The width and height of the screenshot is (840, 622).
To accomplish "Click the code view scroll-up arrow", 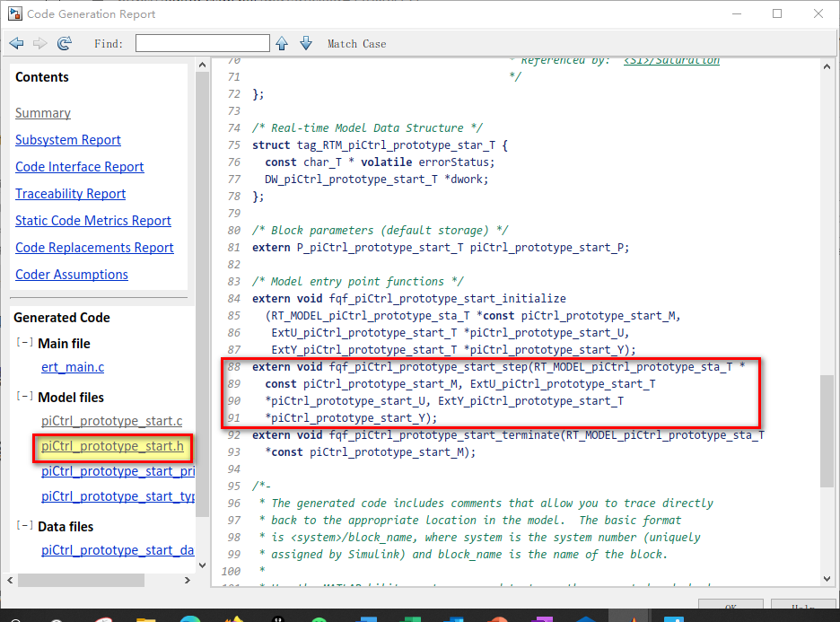I will 827,67.
